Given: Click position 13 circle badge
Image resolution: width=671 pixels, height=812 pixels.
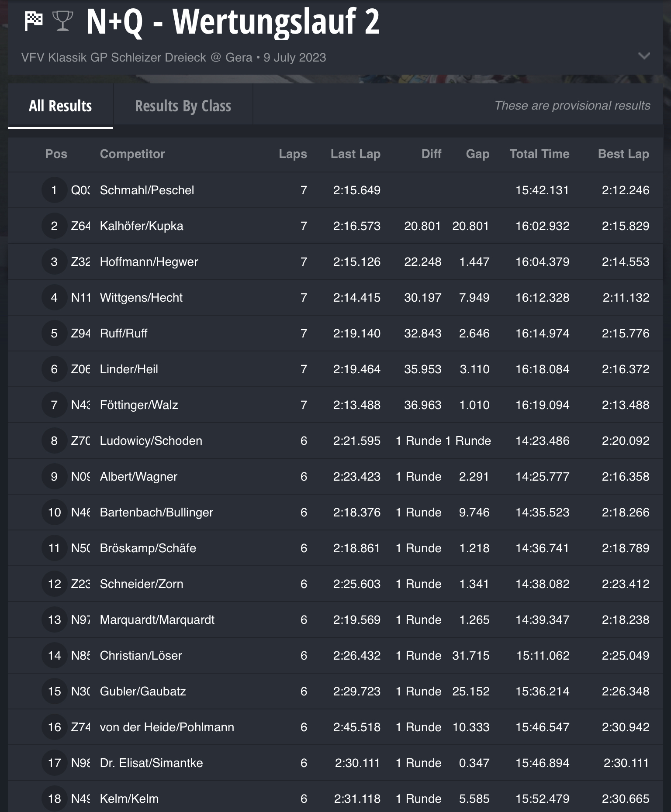Looking at the screenshot, I should point(54,620).
